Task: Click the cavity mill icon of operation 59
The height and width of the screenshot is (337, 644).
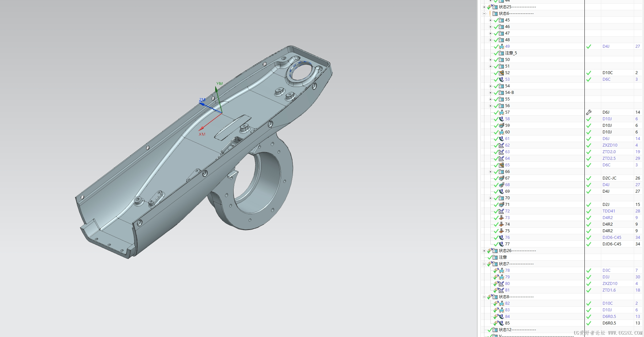Action: point(501,126)
